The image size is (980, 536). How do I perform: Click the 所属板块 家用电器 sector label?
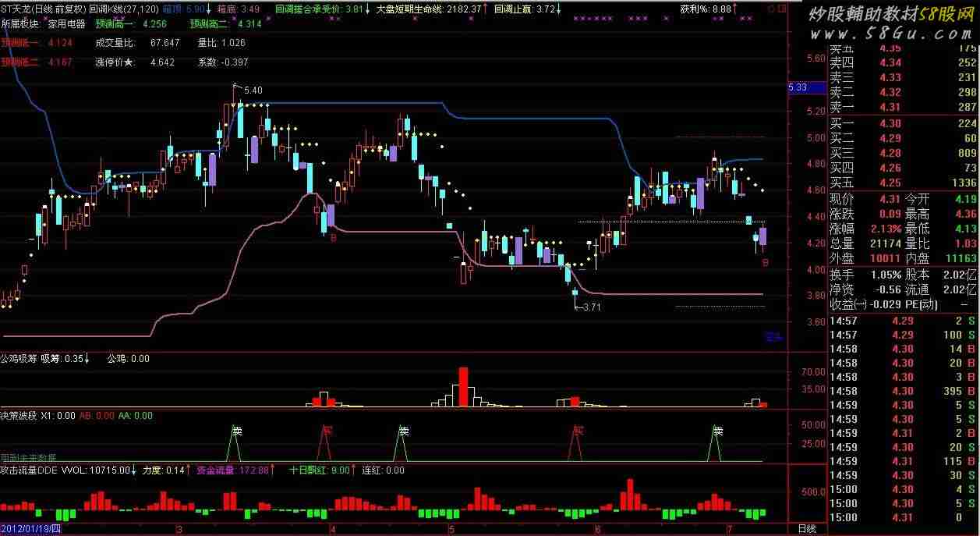[44, 24]
